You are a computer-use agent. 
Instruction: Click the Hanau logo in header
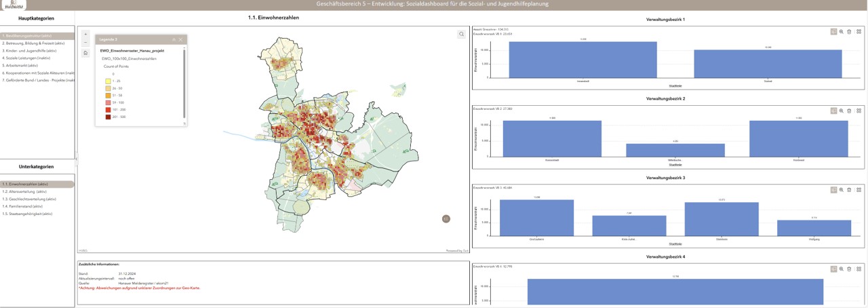pyautogui.click(x=14, y=5)
